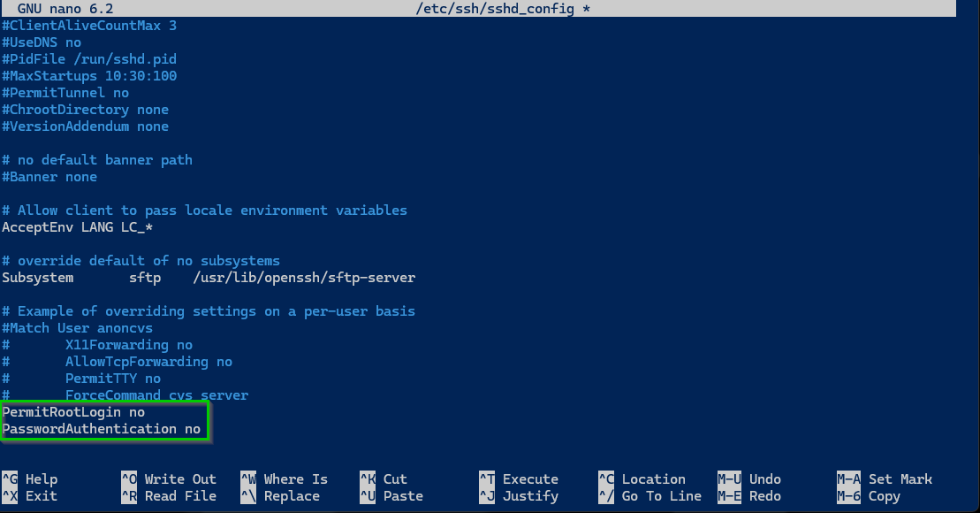Select the M-6 Copy shortcut
The width and height of the screenshot is (980, 513).
(x=869, y=496)
